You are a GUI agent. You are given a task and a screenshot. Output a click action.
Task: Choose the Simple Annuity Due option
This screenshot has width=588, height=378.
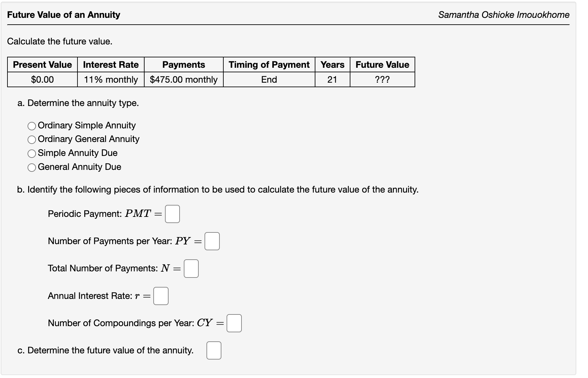click(x=31, y=153)
